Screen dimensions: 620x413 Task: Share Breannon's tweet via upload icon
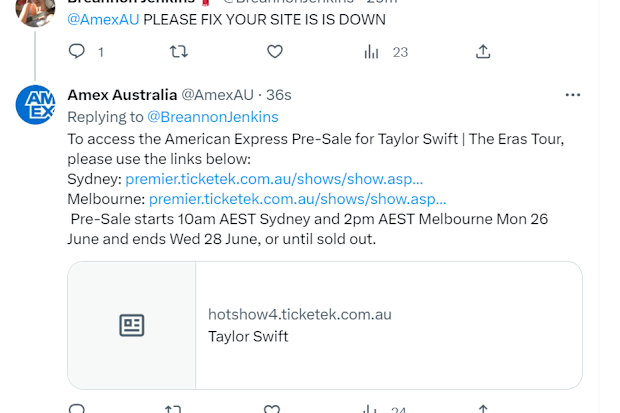(x=483, y=51)
